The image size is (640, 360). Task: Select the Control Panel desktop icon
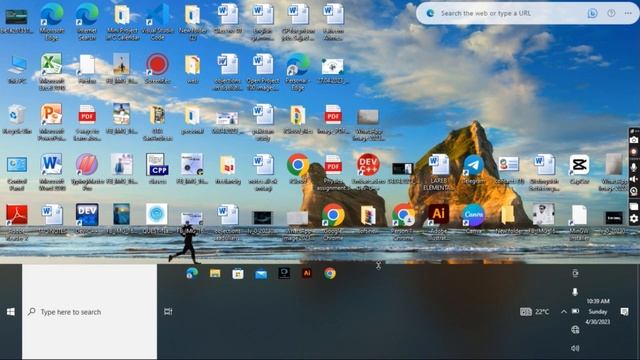pos(17,173)
